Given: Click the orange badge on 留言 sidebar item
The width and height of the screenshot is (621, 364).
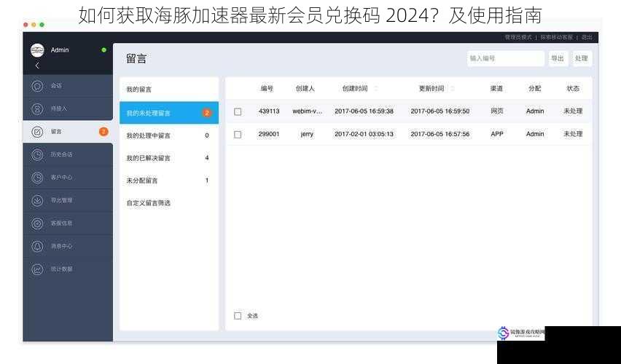Looking at the screenshot, I should coord(103,132).
